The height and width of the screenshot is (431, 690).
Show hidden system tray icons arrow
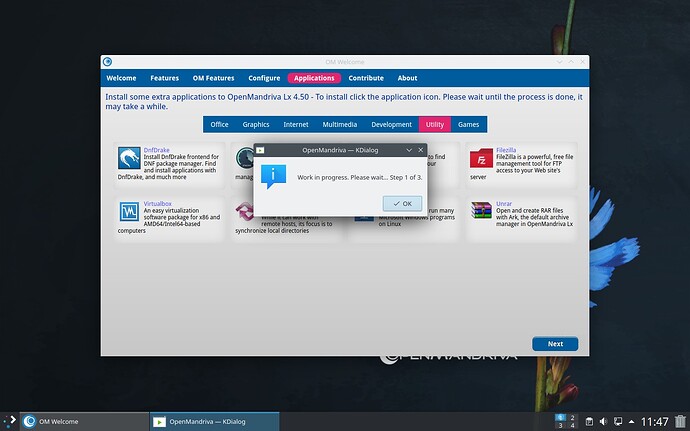(631, 422)
